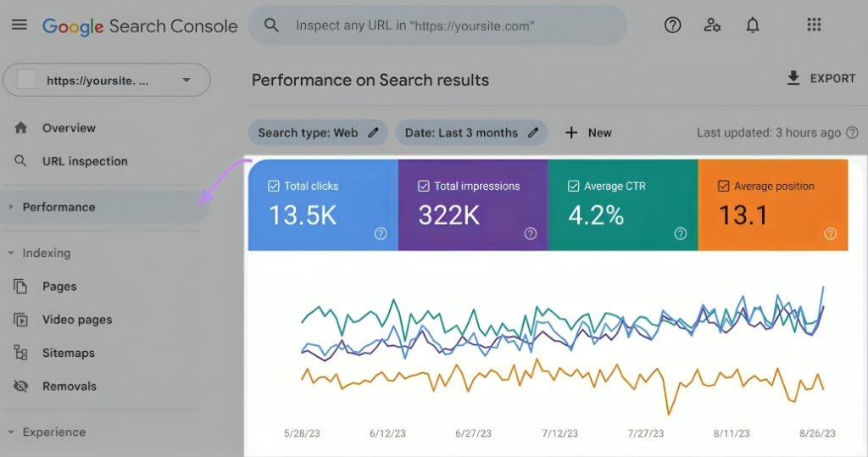The image size is (868, 457).
Task: Open the Help question mark icon
Action: click(672, 25)
